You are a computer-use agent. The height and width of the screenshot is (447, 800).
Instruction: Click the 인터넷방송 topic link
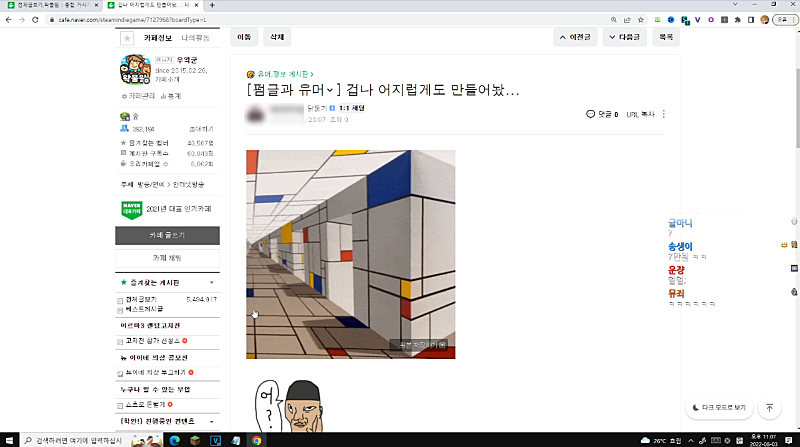[188, 185]
